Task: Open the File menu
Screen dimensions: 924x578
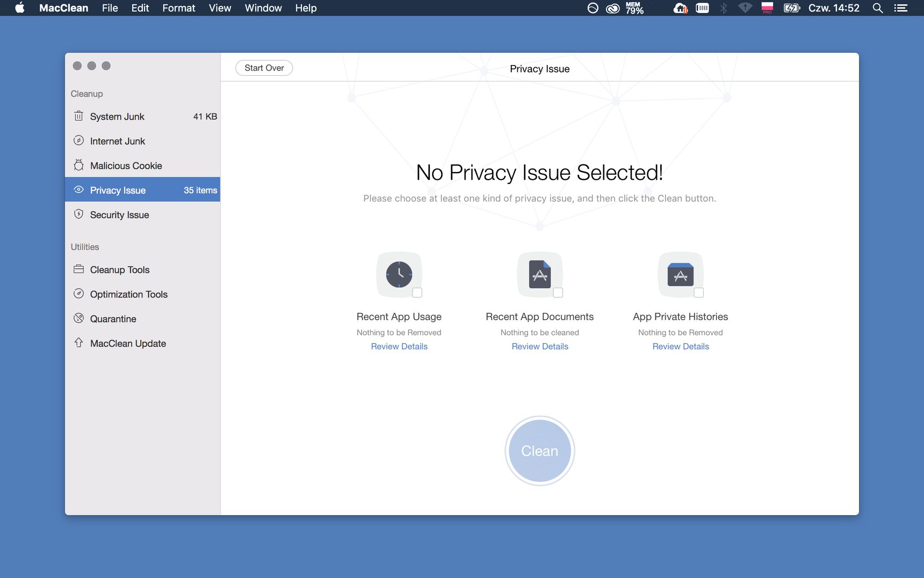Action: coord(110,8)
